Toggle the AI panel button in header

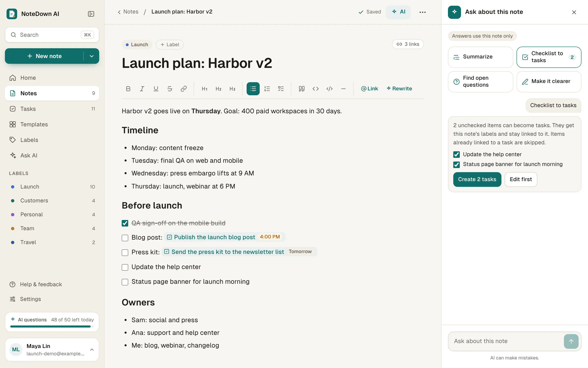point(398,12)
